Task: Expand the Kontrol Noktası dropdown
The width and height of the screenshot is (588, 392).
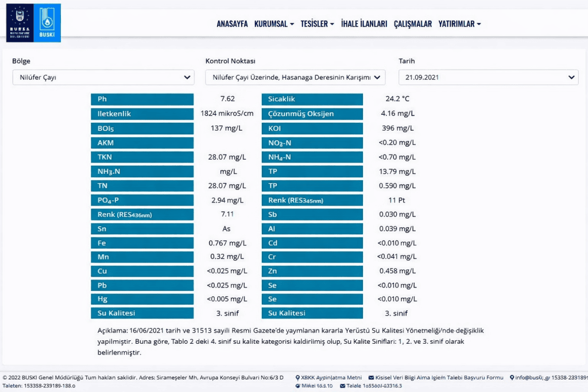Action: [x=295, y=77]
